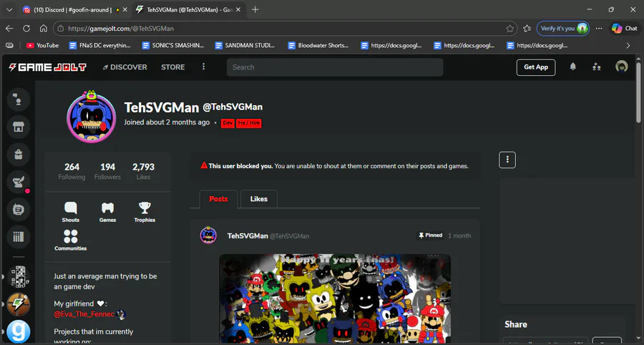
Task: Click the TehSVGMan name on the post
Action: (248, 235)
